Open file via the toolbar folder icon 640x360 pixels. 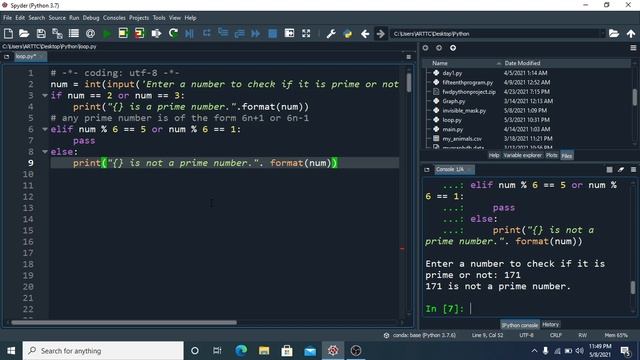pos(24,33)
